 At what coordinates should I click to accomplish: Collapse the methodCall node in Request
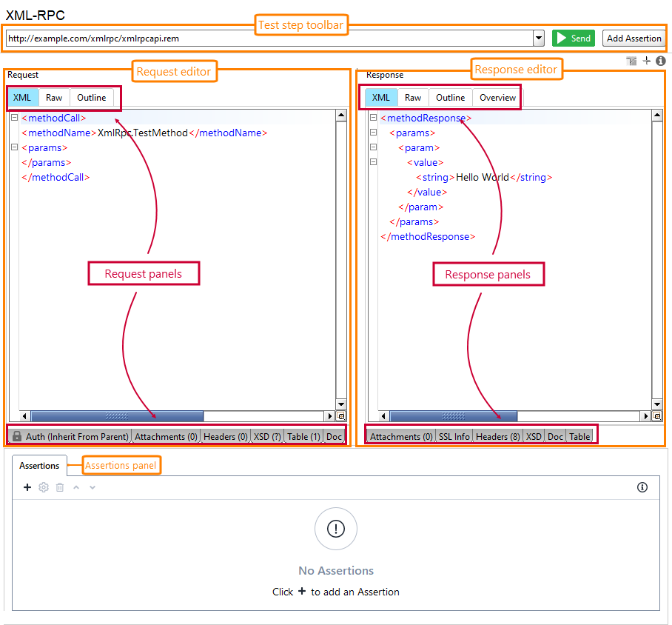pyautogui.click(x=14, y=117)
